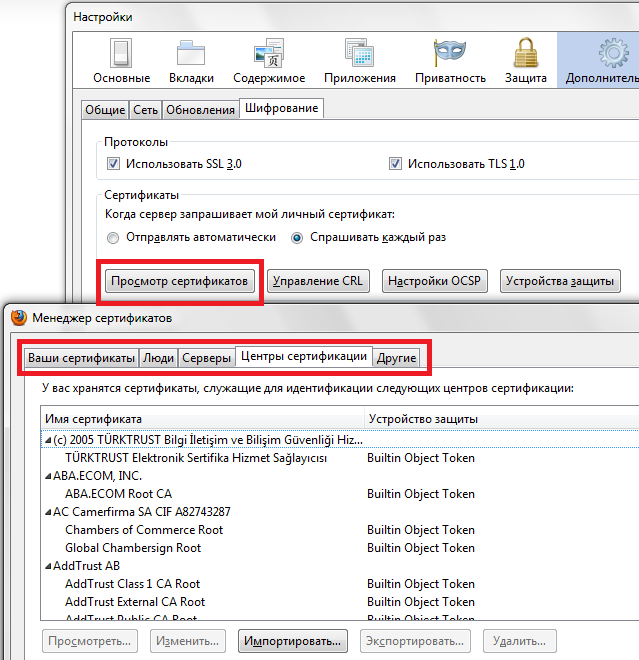Sort by Имя сертификата column header

[x=202, y=419]
